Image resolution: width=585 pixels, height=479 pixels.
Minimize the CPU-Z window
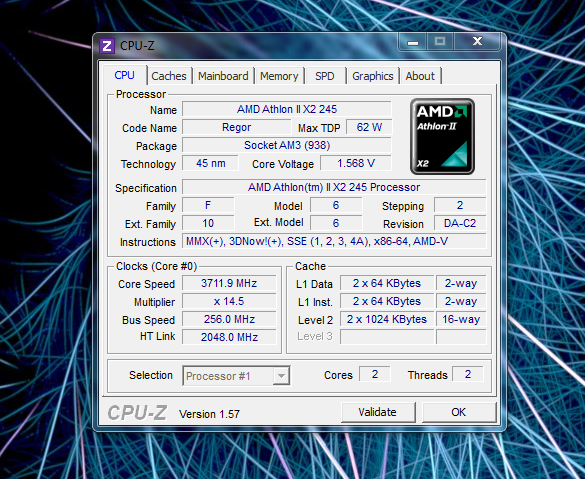412,42
